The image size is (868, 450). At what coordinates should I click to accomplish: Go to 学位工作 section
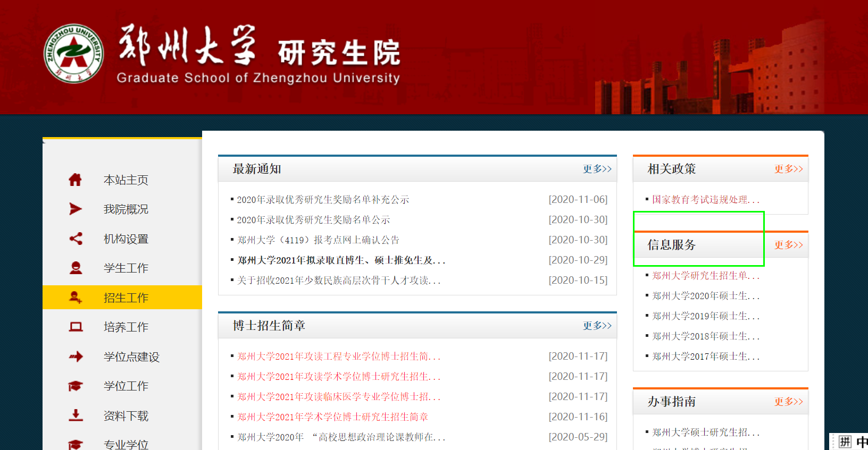tap(126, 386)
